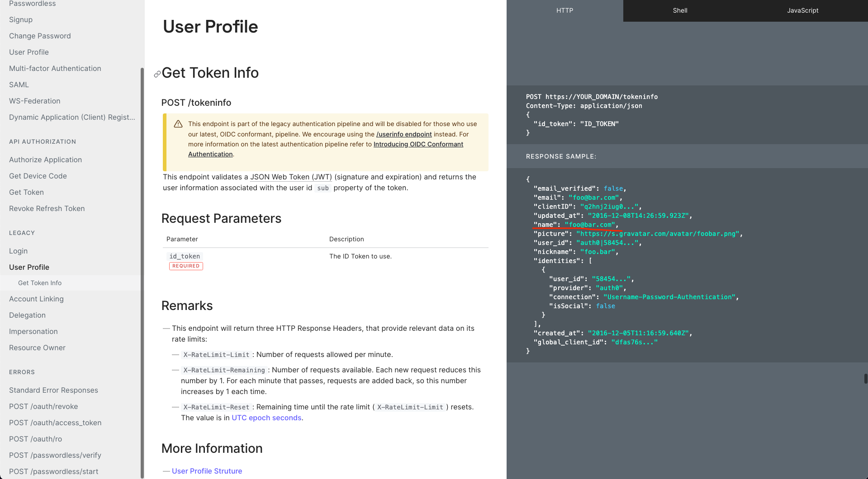Image resolution: width=868 pixels, height=479 pixels.
Task: Click the anchor link icon beside Get Token Info
Action: (x=157, y=74)
